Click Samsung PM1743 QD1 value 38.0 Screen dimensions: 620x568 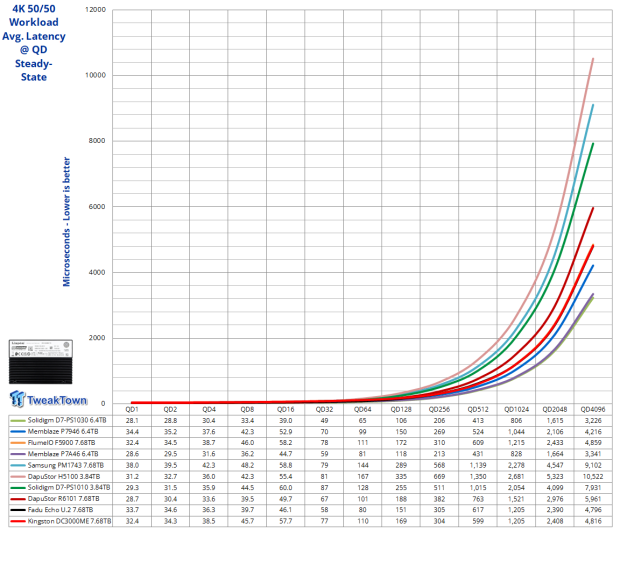click(x=132, y=465)
